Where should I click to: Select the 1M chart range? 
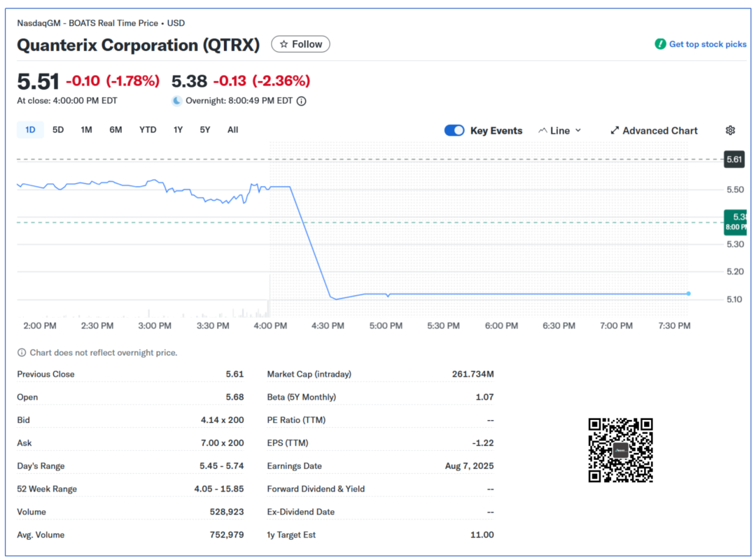click(86, 129)
